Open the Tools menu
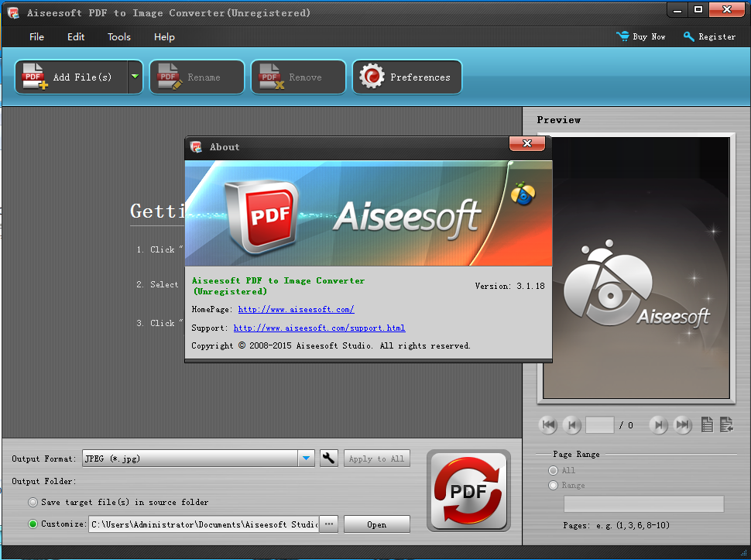The width and height of the screenshot is (751, 560). click(119, 37)
